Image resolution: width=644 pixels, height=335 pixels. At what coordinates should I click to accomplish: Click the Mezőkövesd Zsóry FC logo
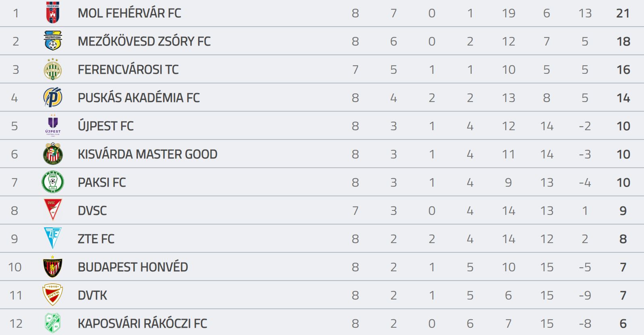[53, 41]
